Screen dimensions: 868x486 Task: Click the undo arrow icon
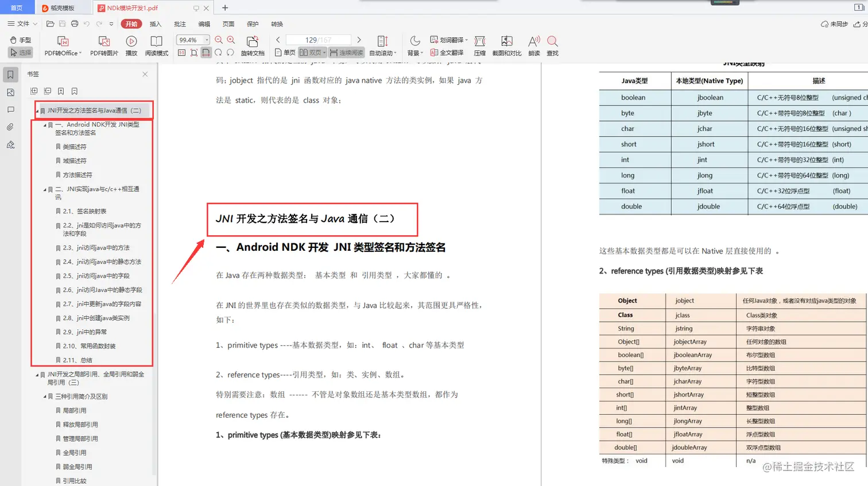pos(87,24)
